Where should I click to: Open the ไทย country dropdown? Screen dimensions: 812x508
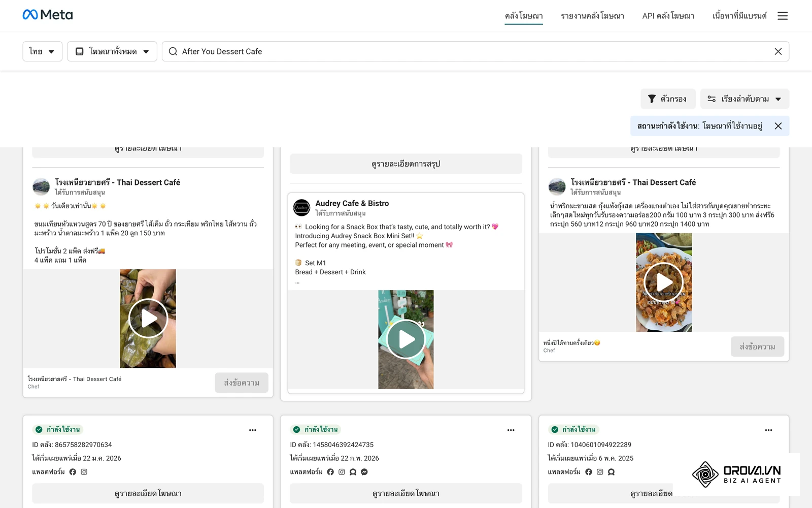pyautogui.click(x=42, y=51)
